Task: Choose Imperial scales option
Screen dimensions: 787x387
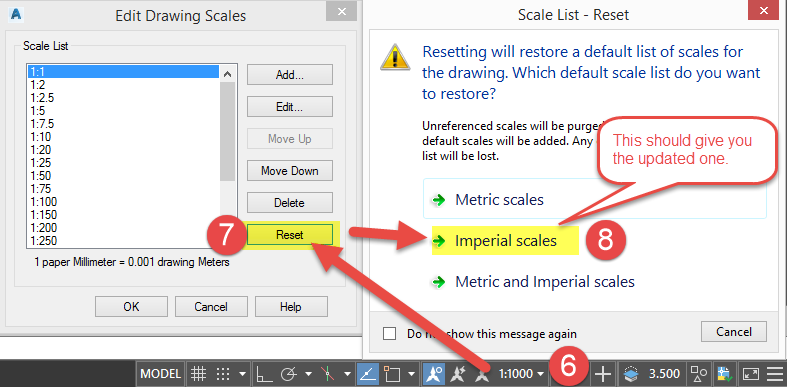Action: pos(505,240)
